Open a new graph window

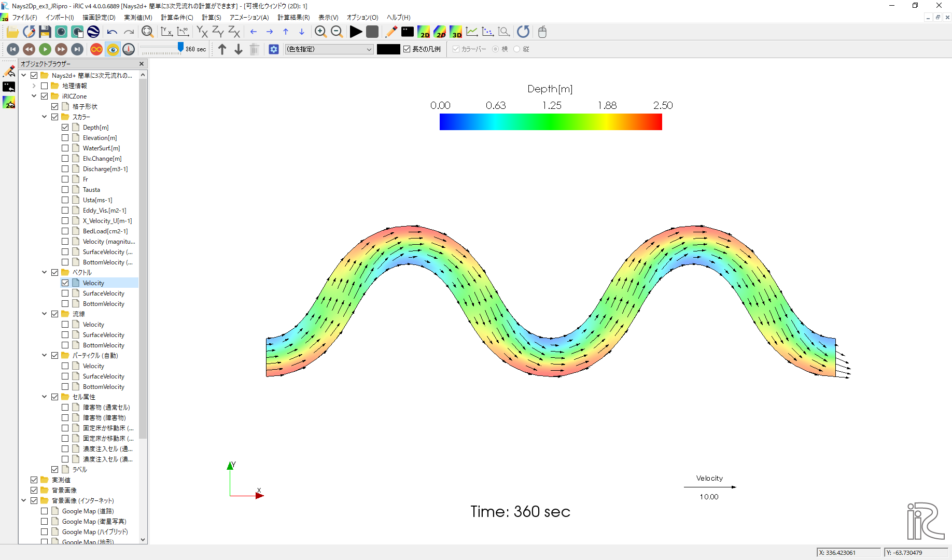pyautogui.click(x=472, y=32)
